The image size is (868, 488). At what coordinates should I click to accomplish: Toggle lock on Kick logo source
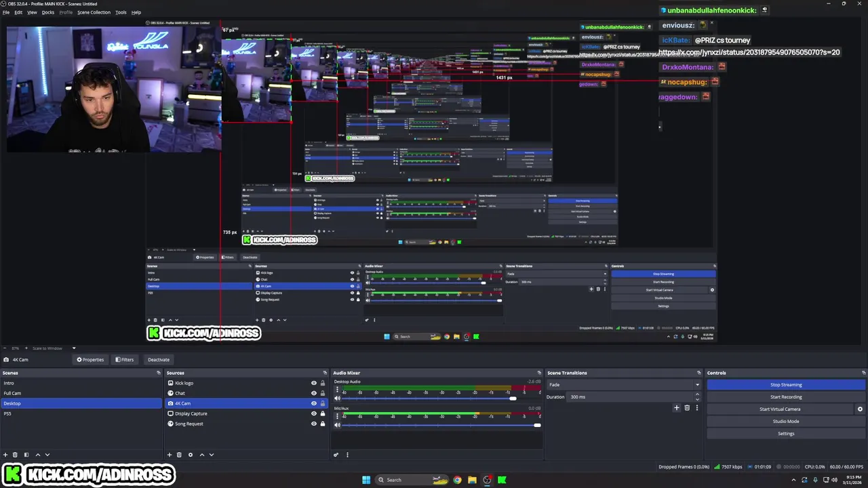(x=323, y=383)
